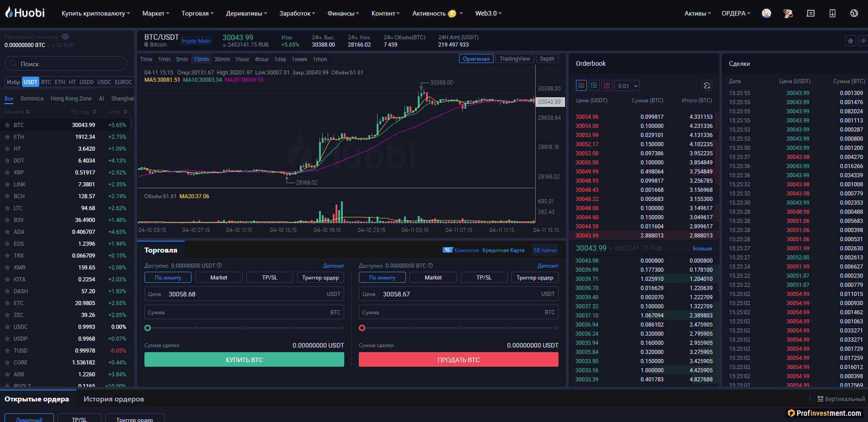Select Market order type for selling

pos(433,277)
